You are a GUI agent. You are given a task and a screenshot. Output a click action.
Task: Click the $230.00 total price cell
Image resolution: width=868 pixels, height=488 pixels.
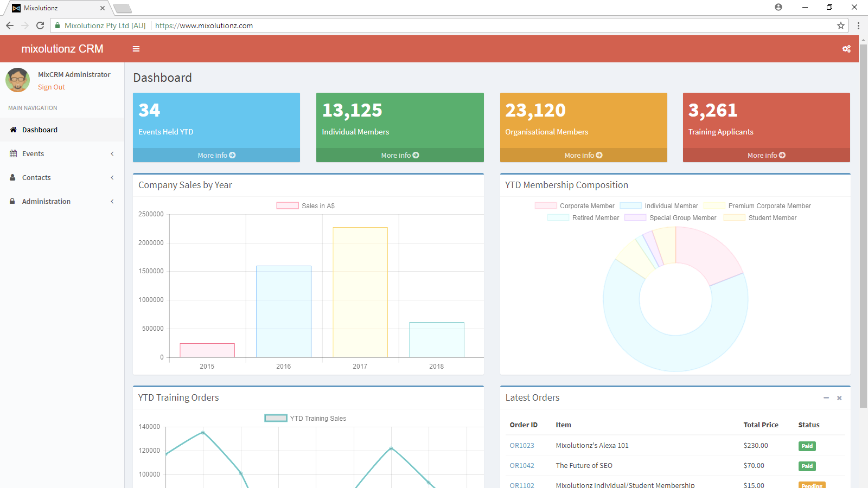(x=756, y=446)
